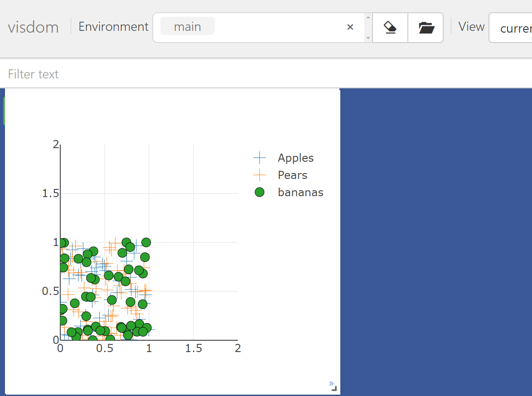Click the visdom logo text
Viewport: 532px width, 396px height.
[x=33, y=27]
